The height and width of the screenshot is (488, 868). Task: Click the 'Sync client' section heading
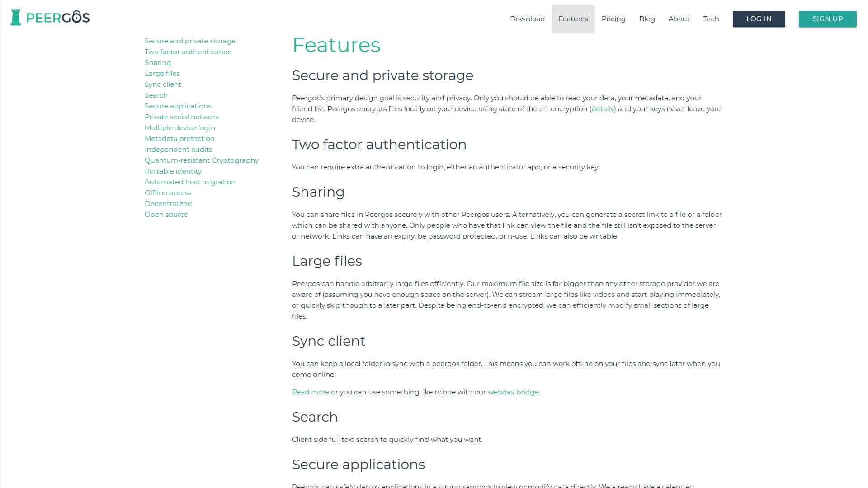coord(328,341)
